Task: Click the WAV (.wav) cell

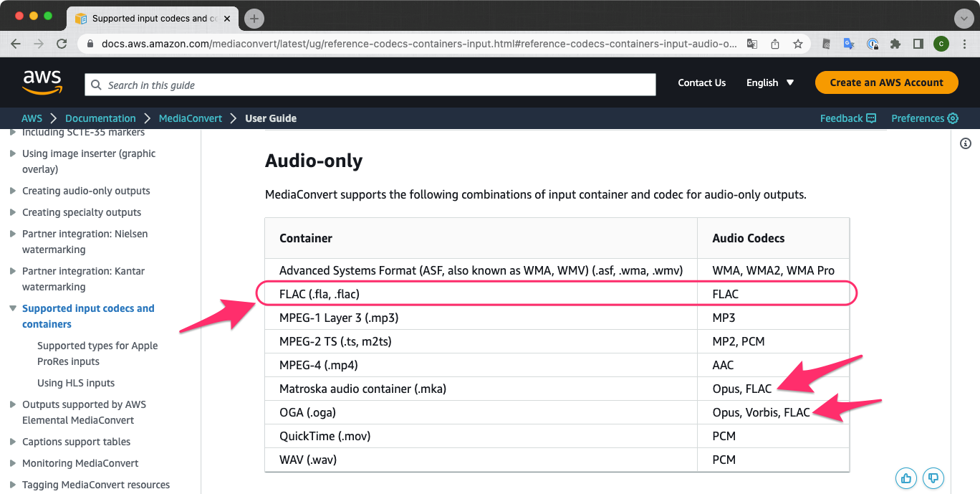Action: pyautogui.click(x=481, y=460)
